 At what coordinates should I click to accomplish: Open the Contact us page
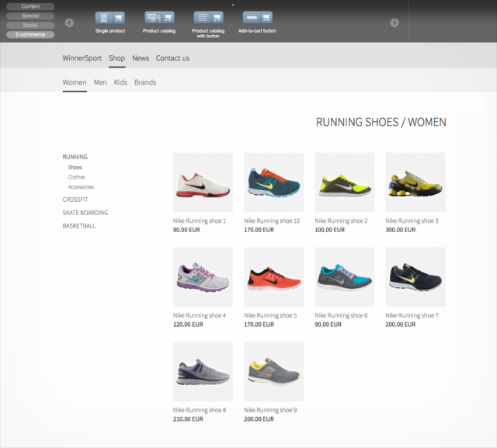pyautogui.click(x=172, y=58)
